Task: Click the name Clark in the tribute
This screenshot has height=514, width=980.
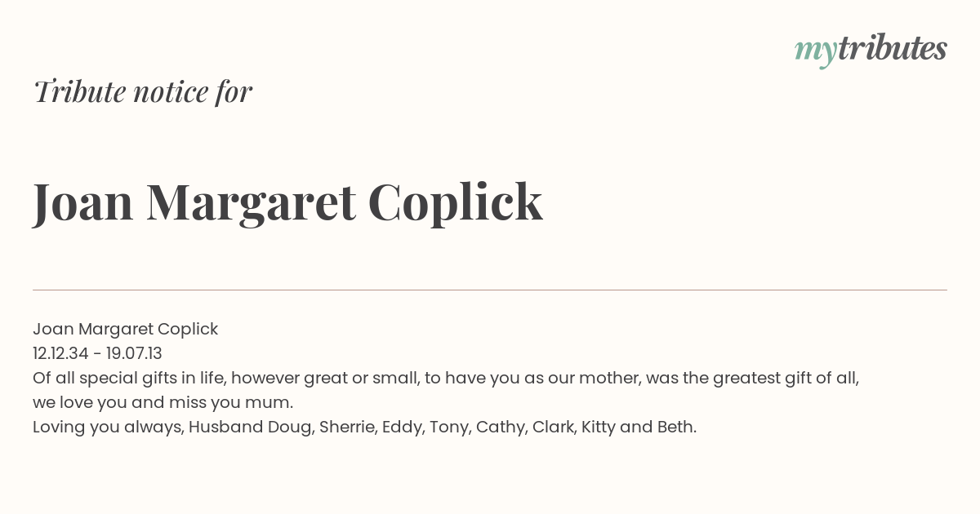Action: tap(554, 427)
